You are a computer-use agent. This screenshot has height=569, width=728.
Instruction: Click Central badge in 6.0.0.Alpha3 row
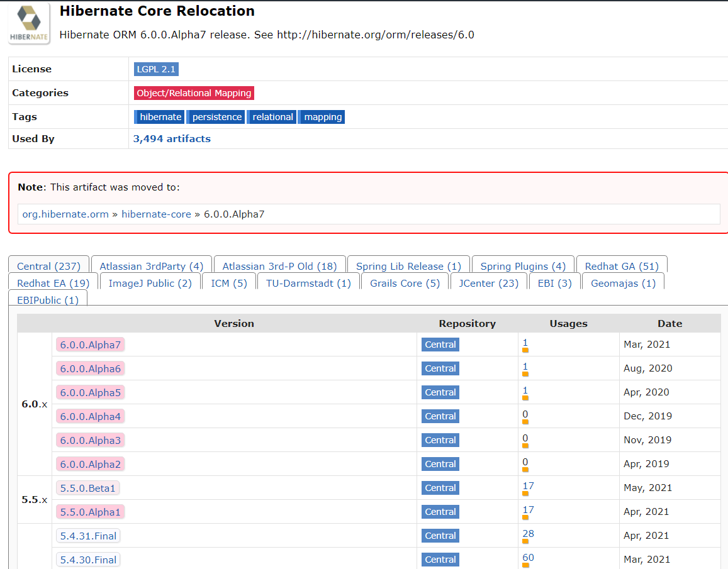click(440, 440)
